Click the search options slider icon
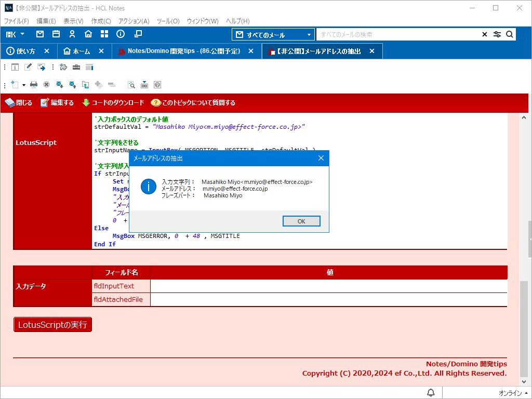Viewport: 532px width, 399px height. pos(497,35)
